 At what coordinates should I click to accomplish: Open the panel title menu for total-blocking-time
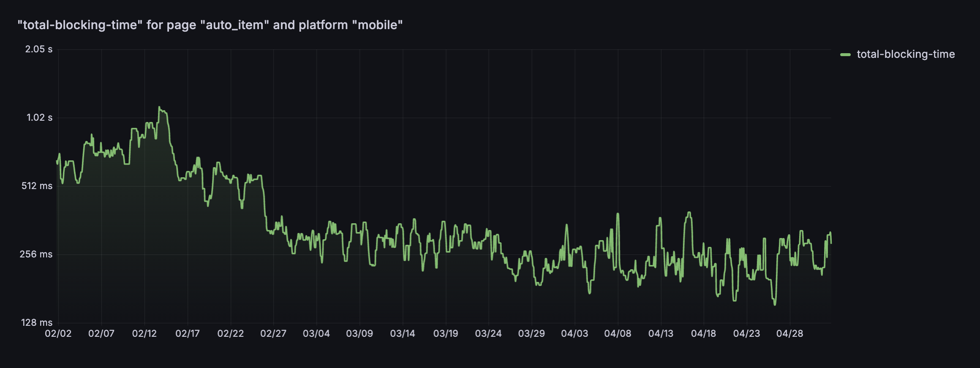point(210,25)
